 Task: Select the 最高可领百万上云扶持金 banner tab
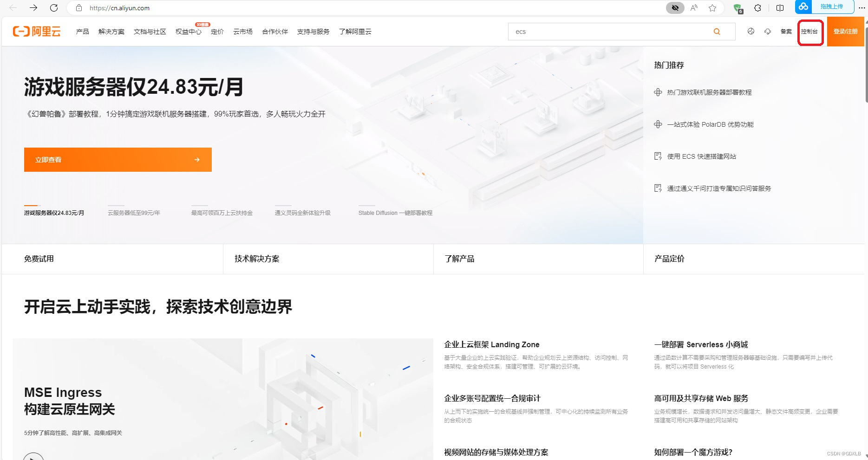click(222, 213)
